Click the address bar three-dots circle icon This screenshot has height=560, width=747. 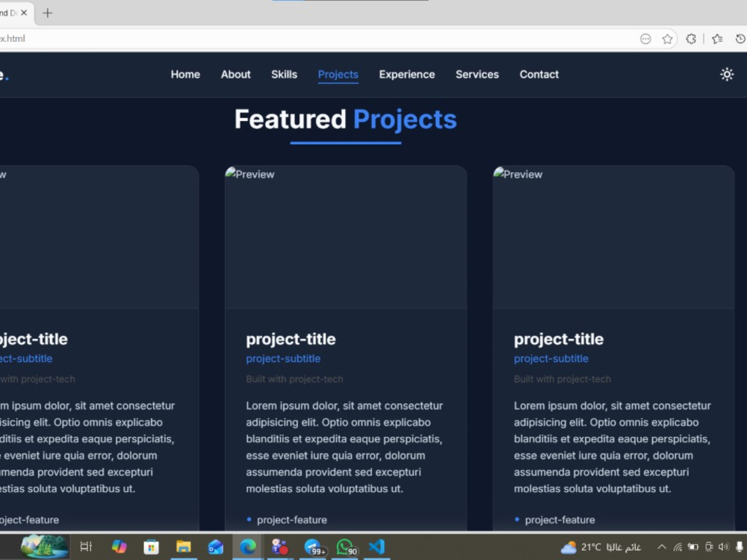(645, 39)
